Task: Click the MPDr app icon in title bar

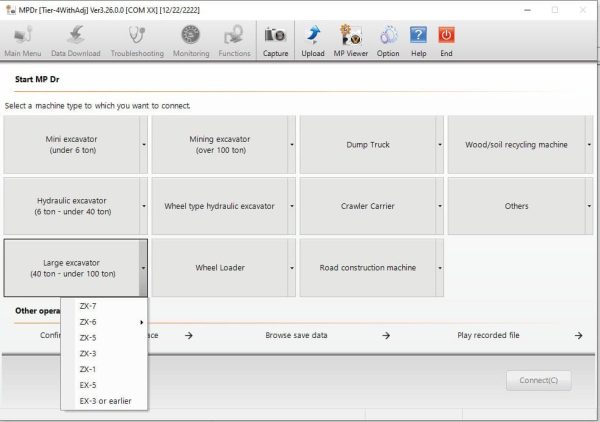Action: click(x=10, y=10)
